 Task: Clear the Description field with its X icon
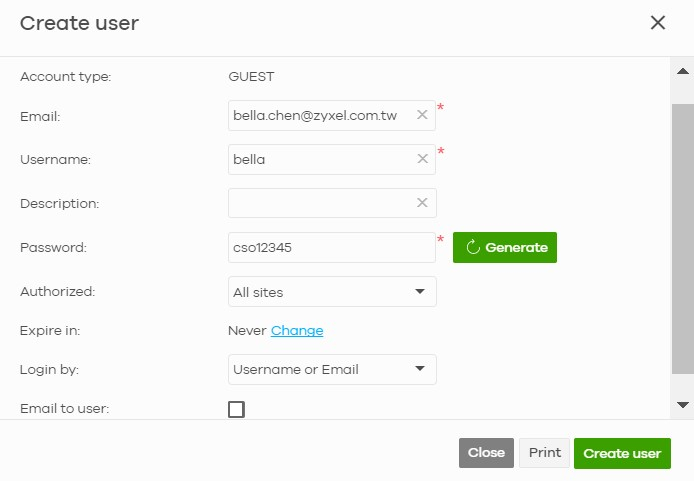(422, 203)
